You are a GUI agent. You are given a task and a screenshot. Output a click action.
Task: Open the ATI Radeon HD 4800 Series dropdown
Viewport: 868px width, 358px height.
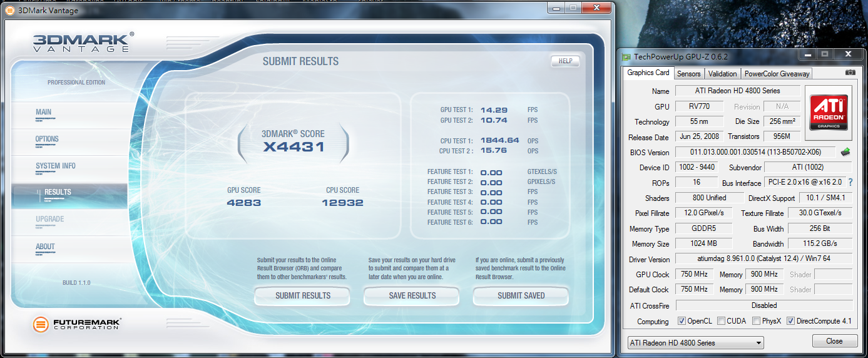pyautogui.click(x=695, y=342)
